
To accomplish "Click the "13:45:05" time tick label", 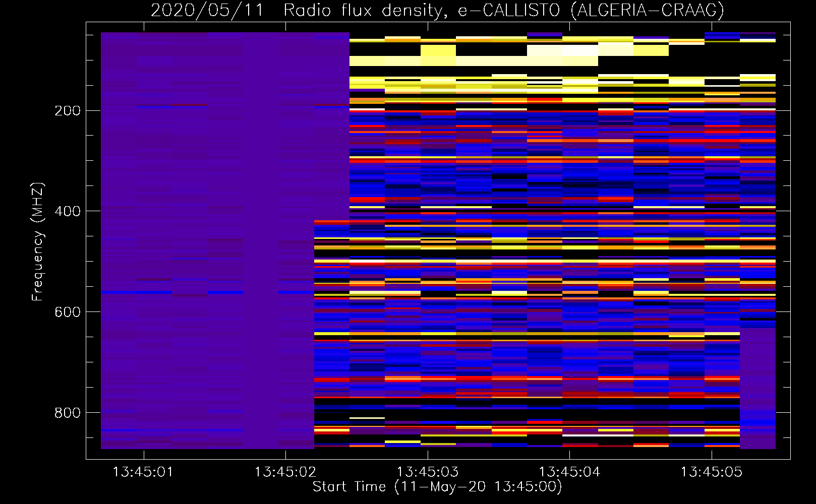I will pos(712,472).
